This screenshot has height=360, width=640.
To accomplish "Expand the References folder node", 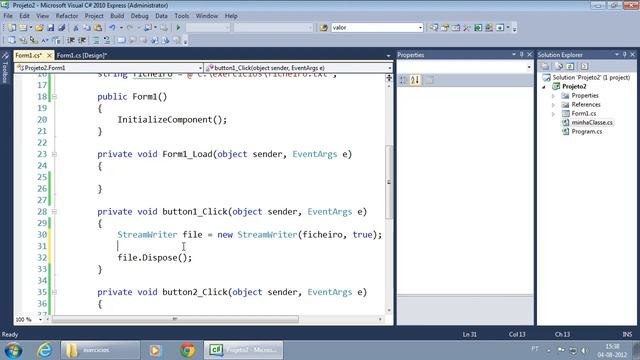I will [x=553, y=105].
